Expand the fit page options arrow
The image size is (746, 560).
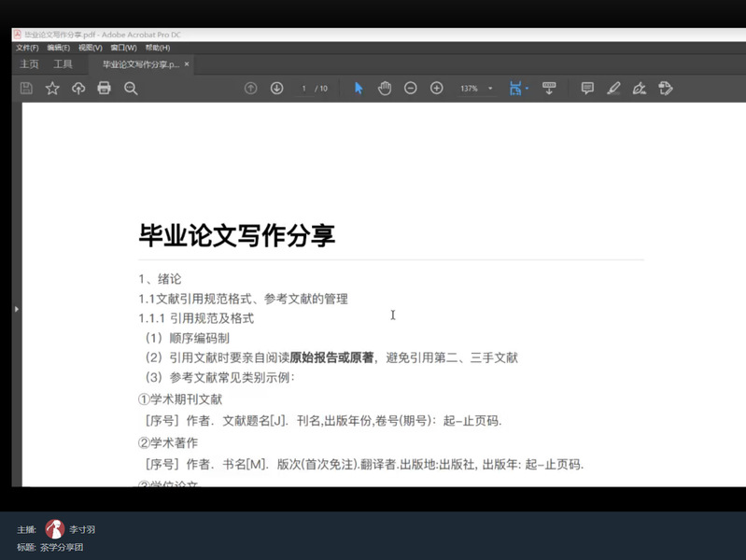pos(527,88)
